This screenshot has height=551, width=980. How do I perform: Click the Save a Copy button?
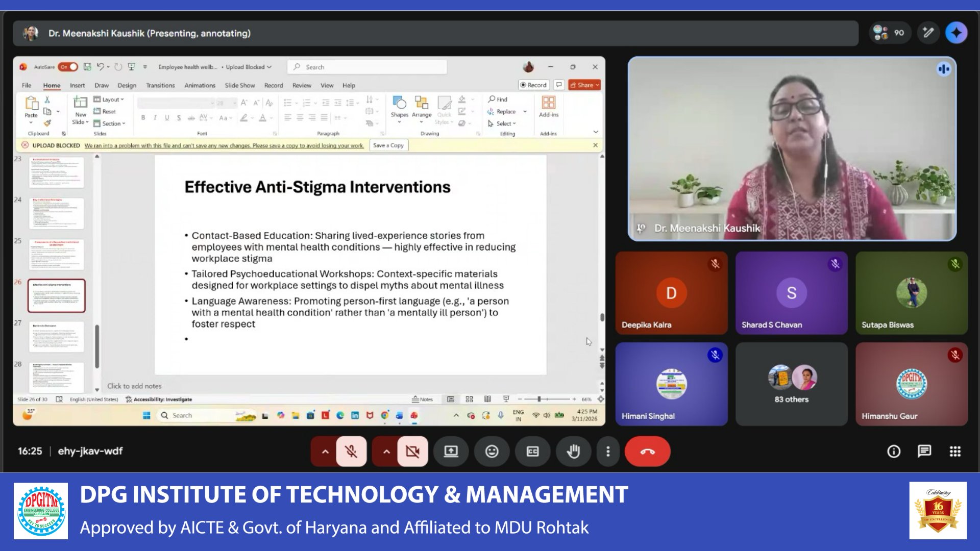coord(388,145)
